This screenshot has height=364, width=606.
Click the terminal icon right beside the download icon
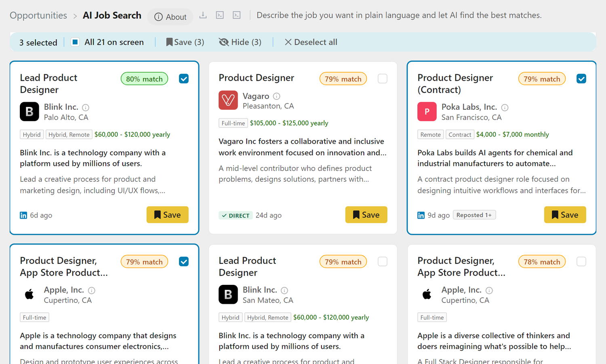point(220,15)
